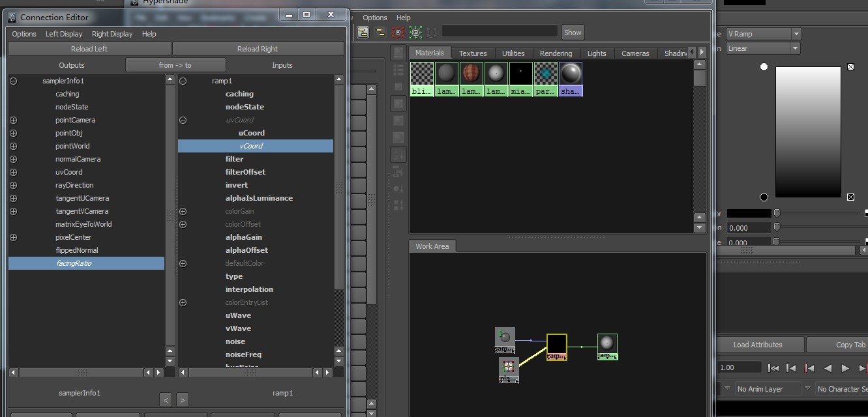This screenshot has height=417, width=868.
Task: Click the samplerInfo node in the Work Area
Action: pos(505,340)
